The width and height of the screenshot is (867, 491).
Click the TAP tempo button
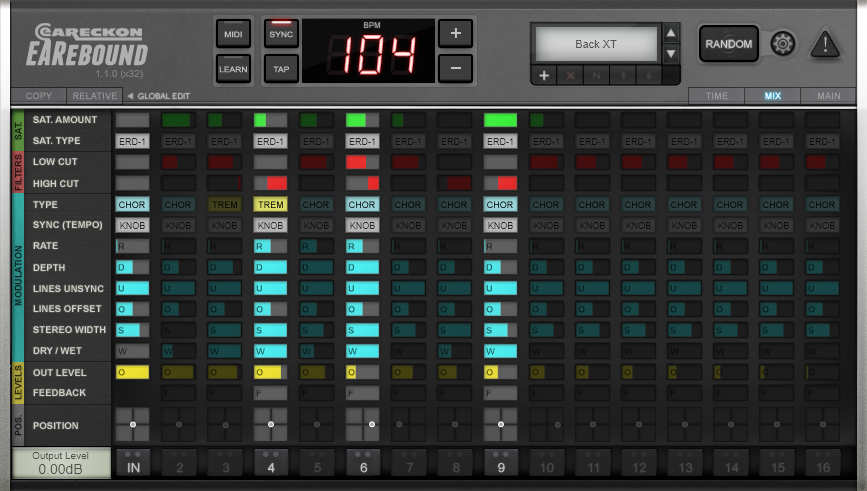point(281,69)
